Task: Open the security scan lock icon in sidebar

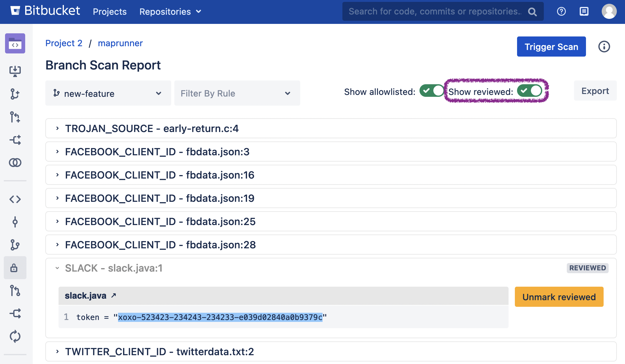Action: pos(14,268)
